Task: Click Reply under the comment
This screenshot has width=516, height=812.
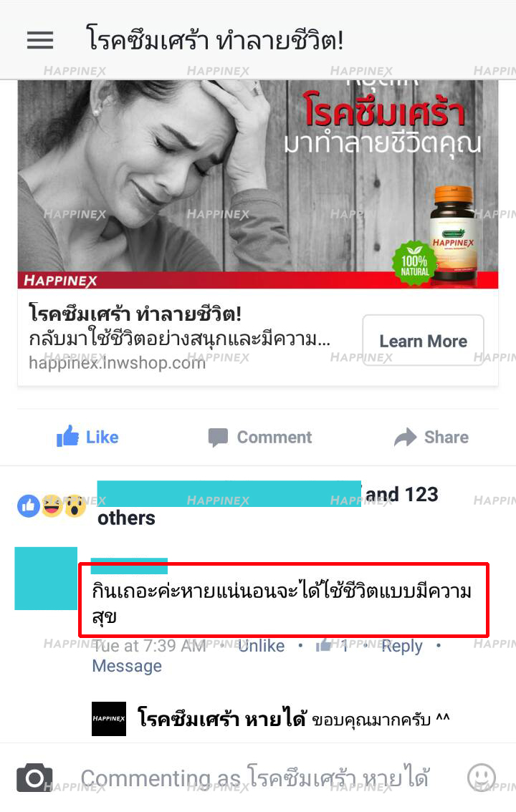Action: coord(402,647)
